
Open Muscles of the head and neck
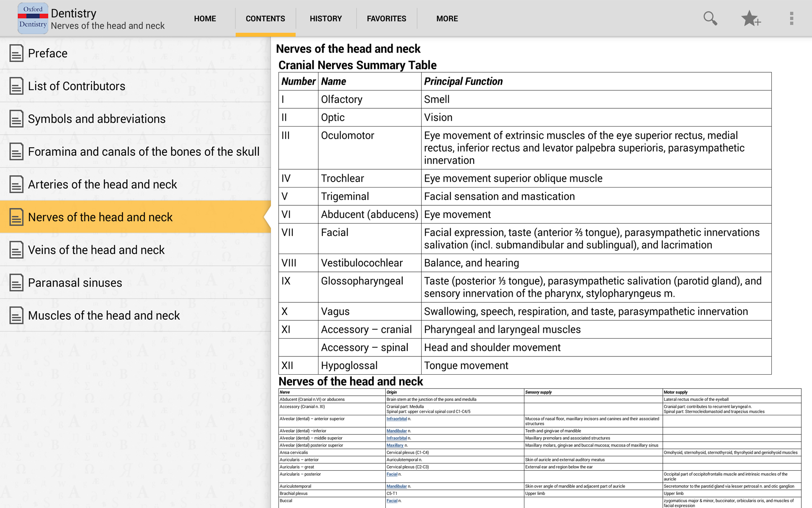(x=135, y=316)
